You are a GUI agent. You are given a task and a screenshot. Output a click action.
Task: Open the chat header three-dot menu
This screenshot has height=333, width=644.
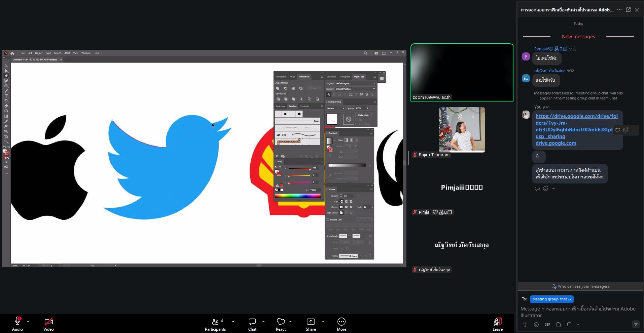[619, 10]
